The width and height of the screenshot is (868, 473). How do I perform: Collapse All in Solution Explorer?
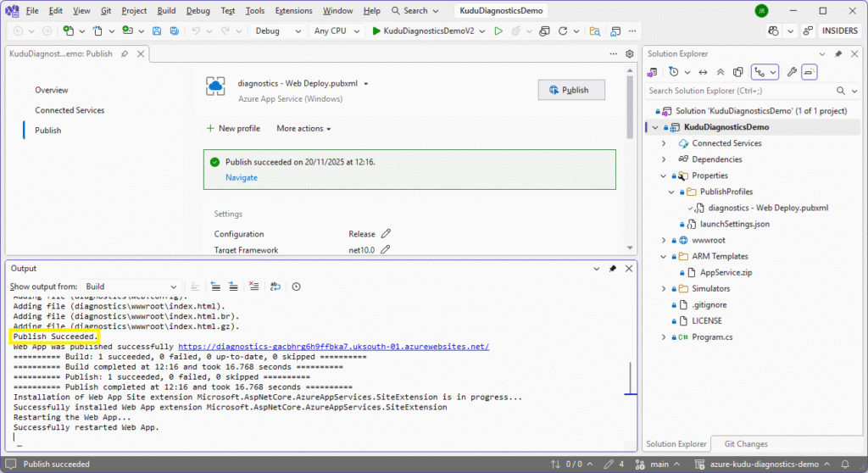[x=721, y=72]
